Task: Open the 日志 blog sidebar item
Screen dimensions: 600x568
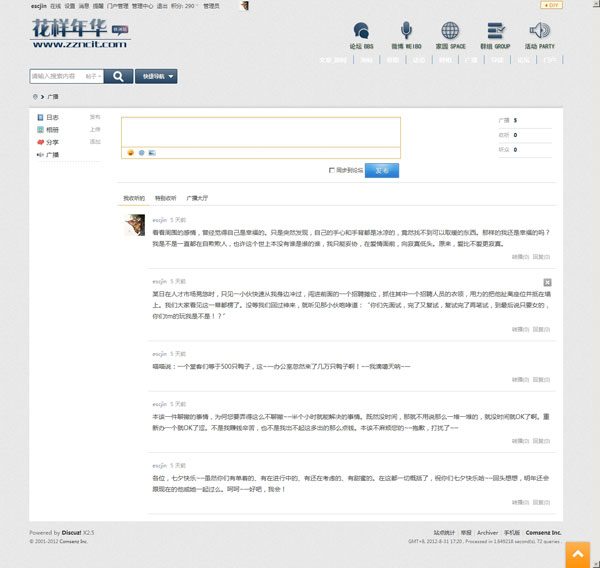Action: 51,117
